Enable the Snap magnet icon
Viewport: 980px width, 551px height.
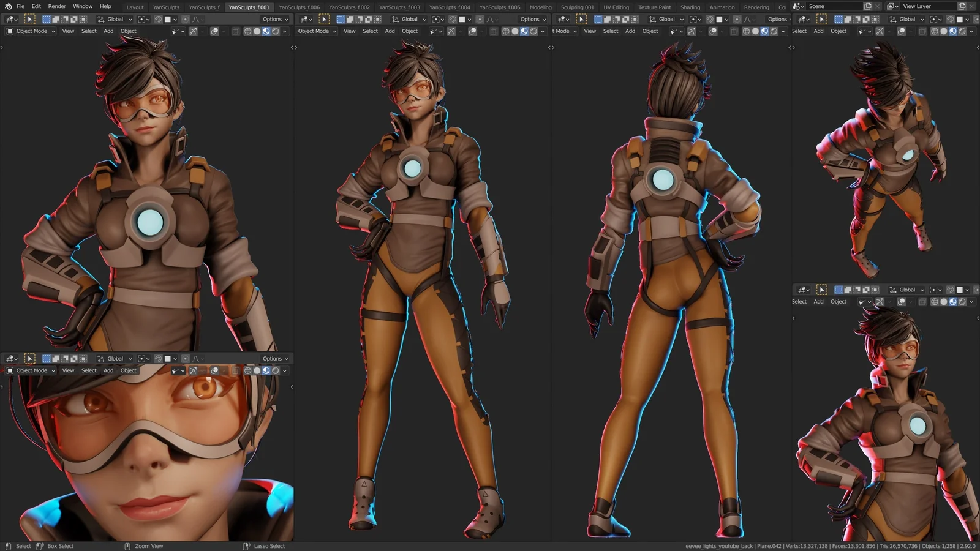click(158, 19)
